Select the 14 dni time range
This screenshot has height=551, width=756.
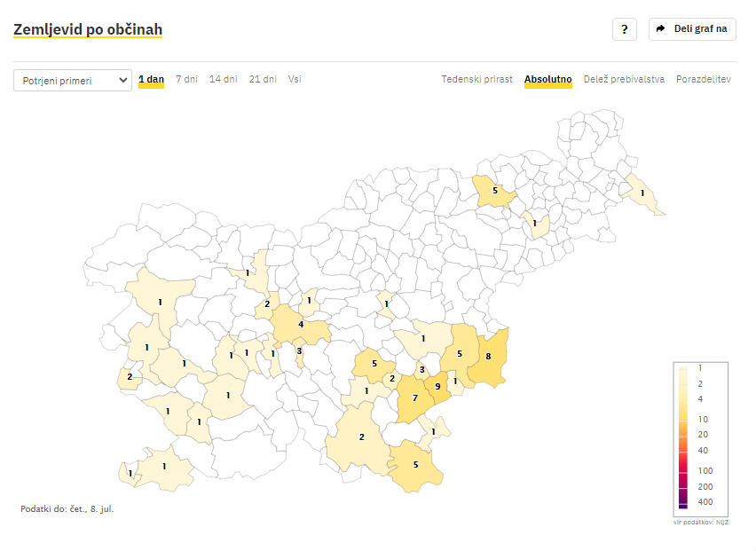[x=224, y=80]
